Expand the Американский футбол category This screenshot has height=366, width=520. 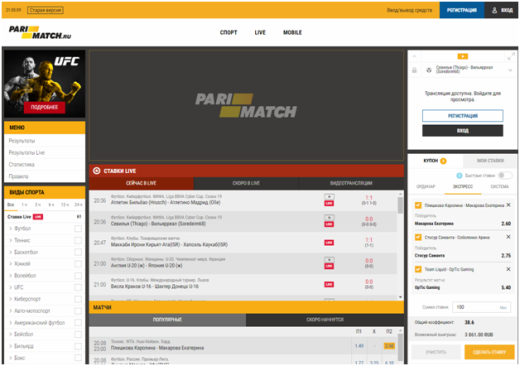(11, 322)
